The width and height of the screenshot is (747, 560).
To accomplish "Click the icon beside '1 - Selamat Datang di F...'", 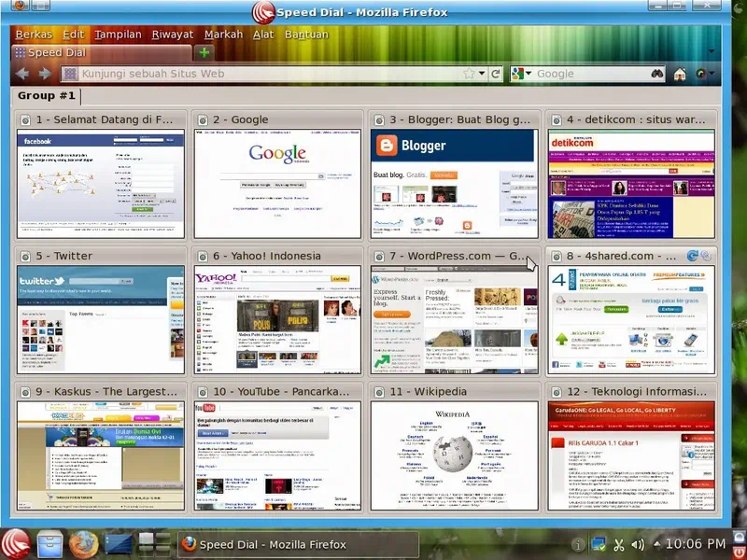I will (25, 120).
